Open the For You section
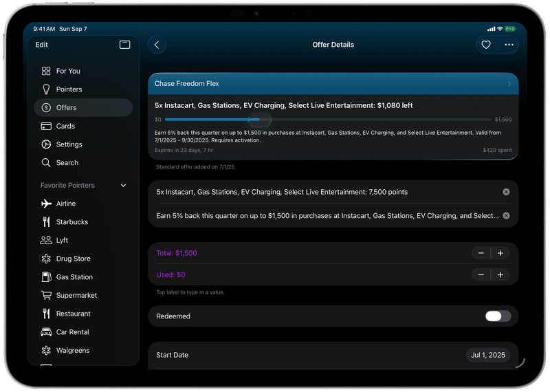Viewport: 550px width, 392px height. click(x=83, y=71)
